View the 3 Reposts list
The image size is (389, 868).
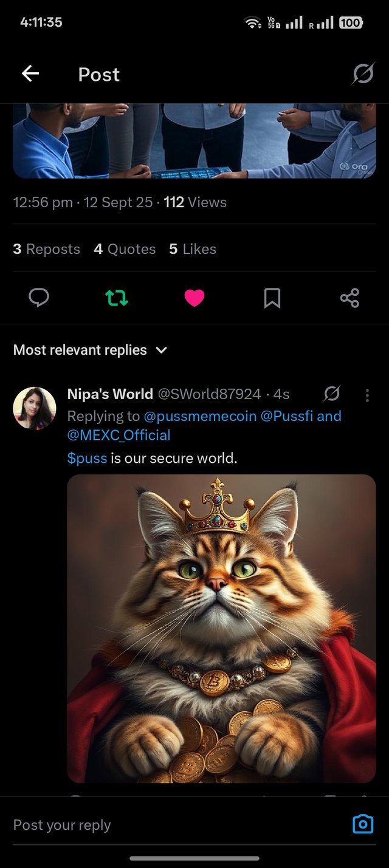click(x=47, y=249)
